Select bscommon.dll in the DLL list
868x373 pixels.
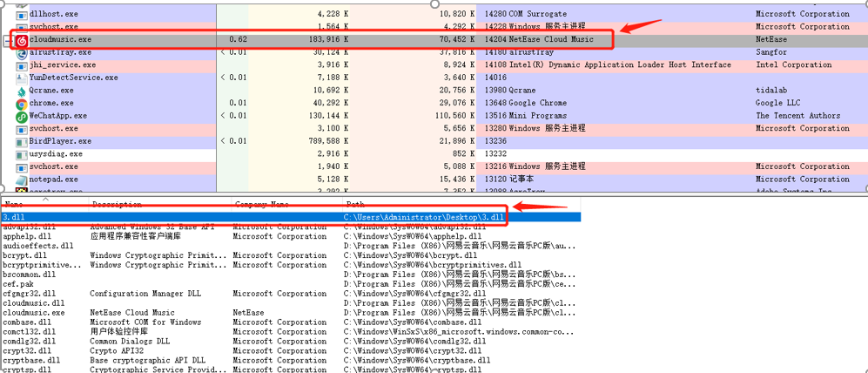(30, 275)
